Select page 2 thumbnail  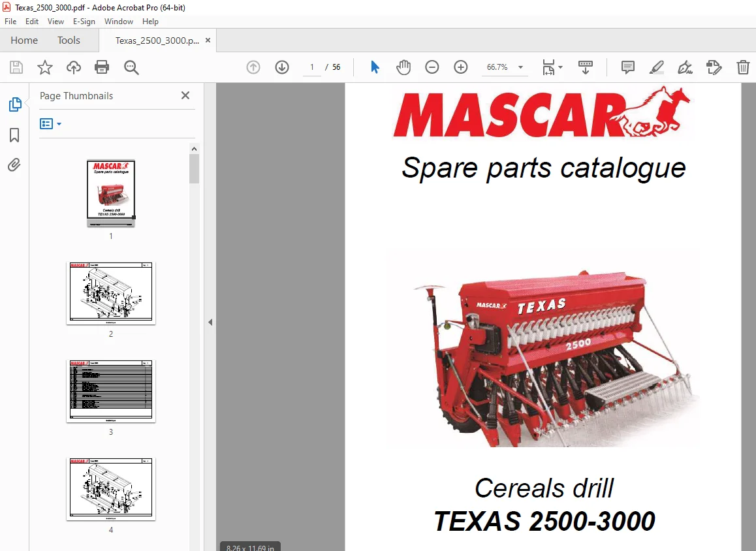pyautogui.click(x=111, y=293)
